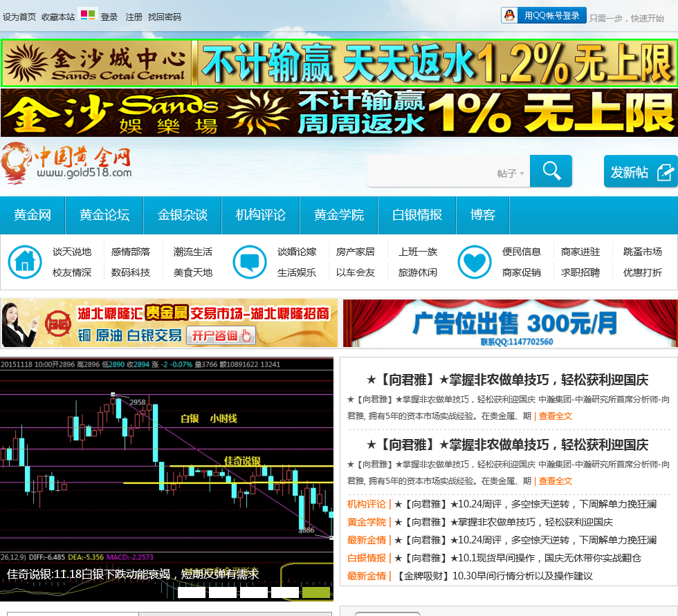This screenshot has height=616, width=678.
Task: Select the first white slide indicator
Action: pyautogui.click(x=192, y=592)
